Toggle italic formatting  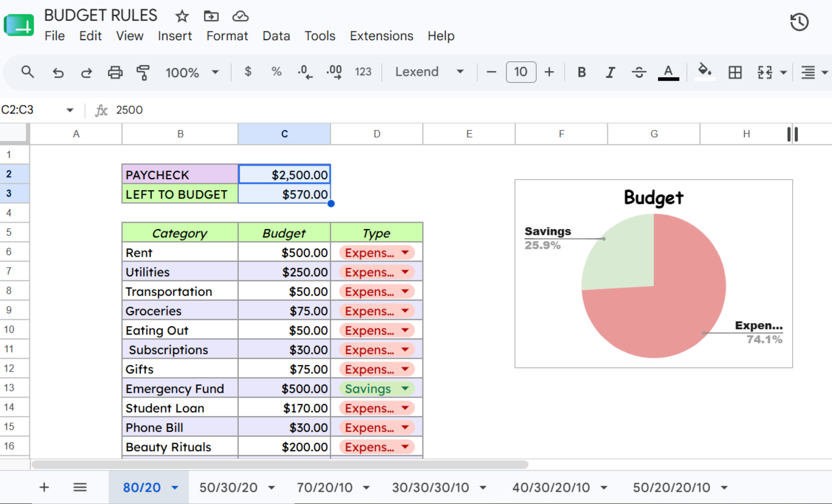[x=610, y=72]
